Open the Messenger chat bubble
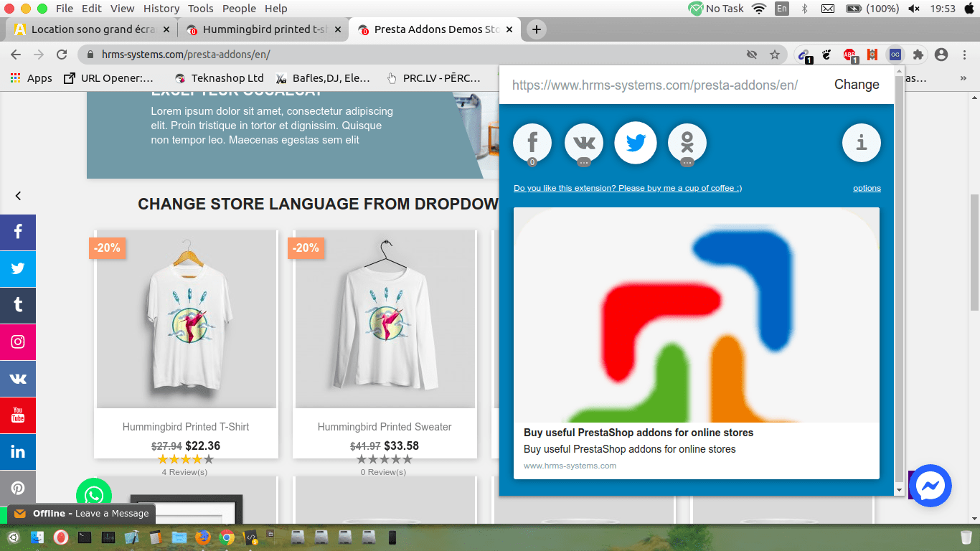 point(930,486)
